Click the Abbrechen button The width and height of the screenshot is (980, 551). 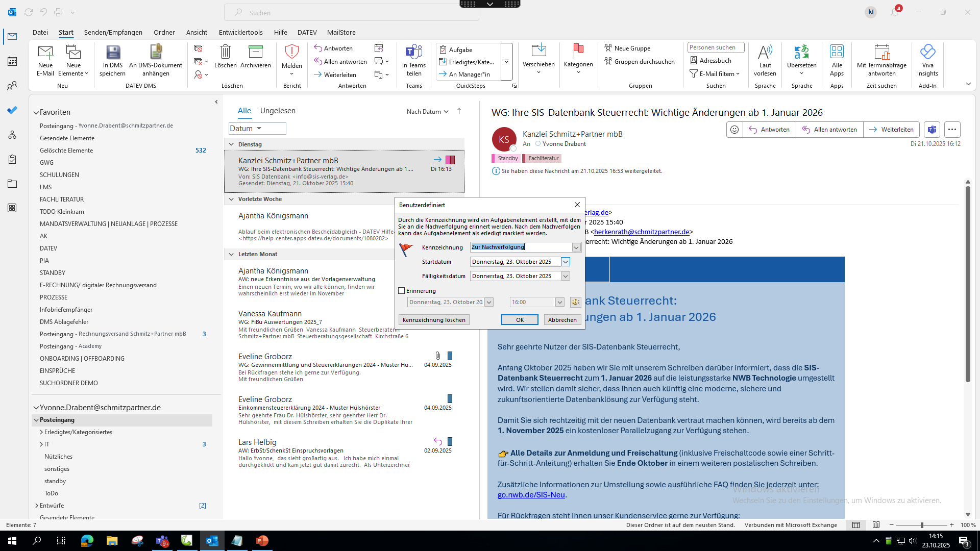coord(562,320)
